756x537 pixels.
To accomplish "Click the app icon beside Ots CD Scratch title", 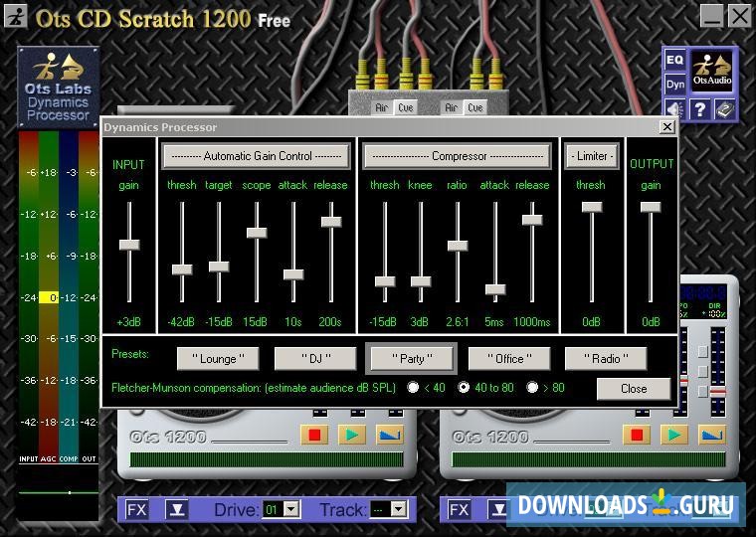I will [16, 16].
